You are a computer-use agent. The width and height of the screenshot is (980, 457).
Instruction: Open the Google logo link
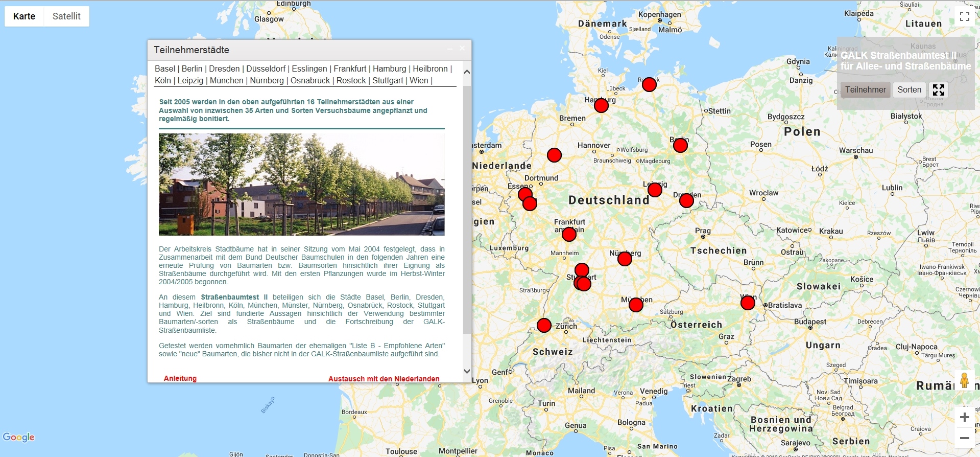pyautogui.click(x=19, y=437)
